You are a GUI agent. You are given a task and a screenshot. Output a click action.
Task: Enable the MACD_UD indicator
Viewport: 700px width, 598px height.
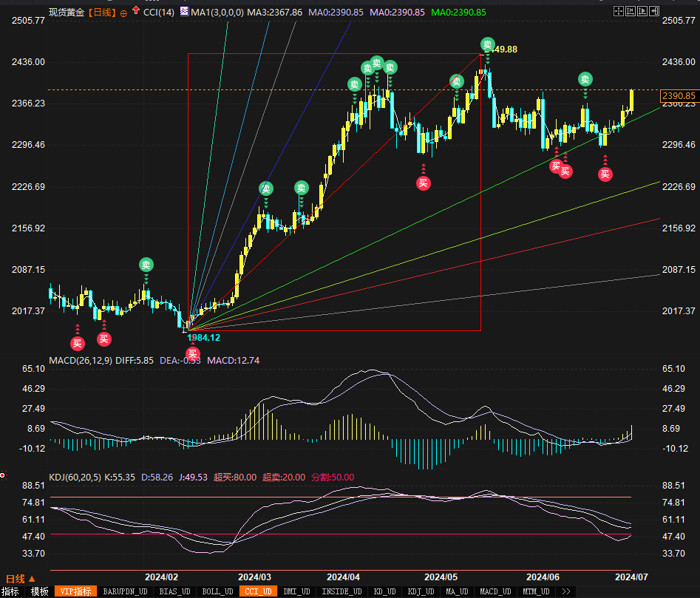coord(495,591)
